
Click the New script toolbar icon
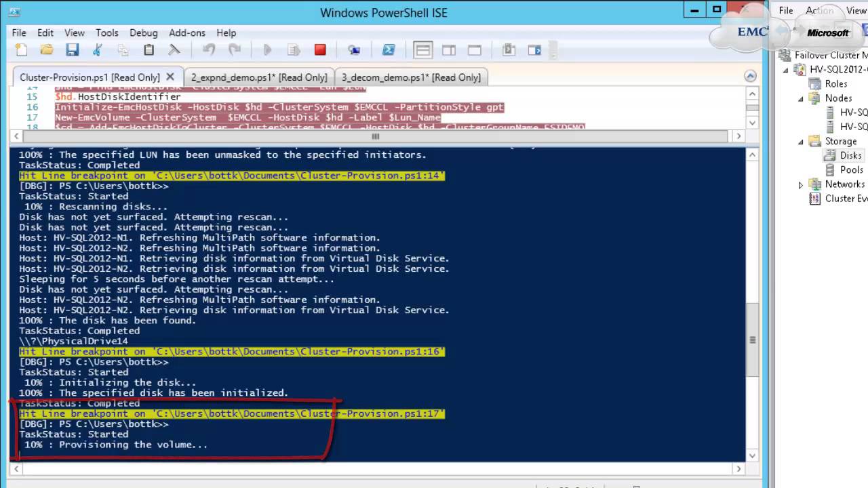[x=21, y=50]
